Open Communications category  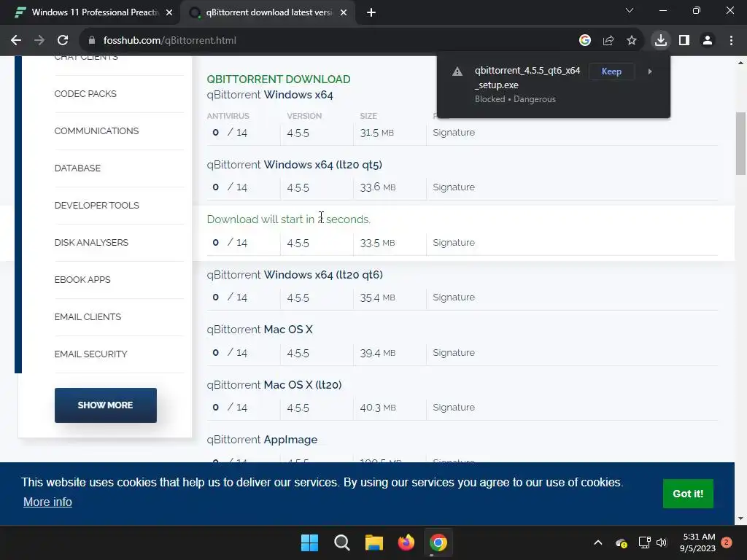point(96,131)
